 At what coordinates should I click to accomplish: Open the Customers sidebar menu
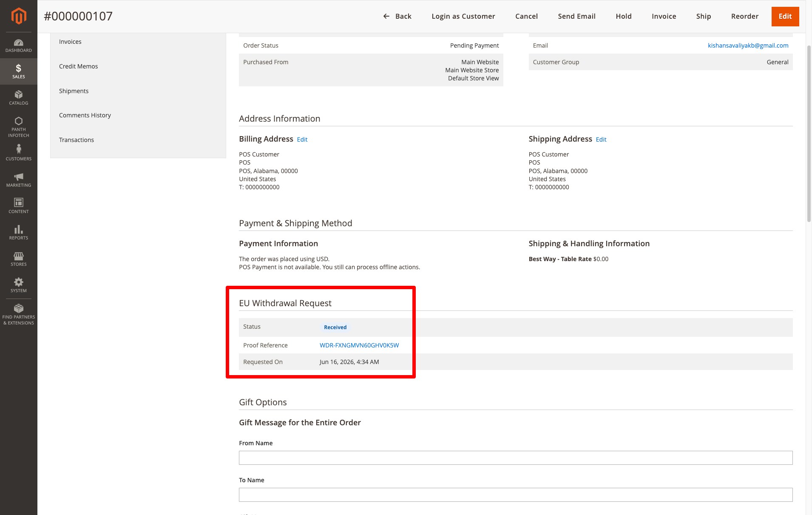pos(18,153)
